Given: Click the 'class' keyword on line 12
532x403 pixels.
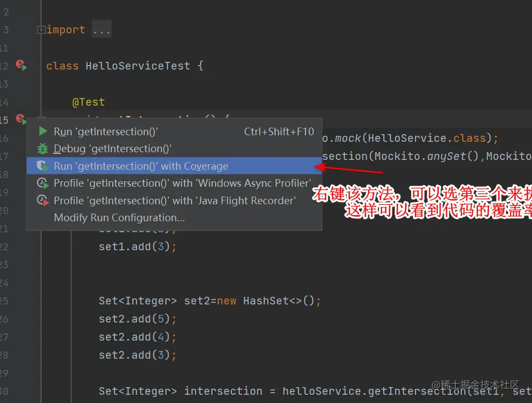Looking at the screenshot, I should [62, 66].
